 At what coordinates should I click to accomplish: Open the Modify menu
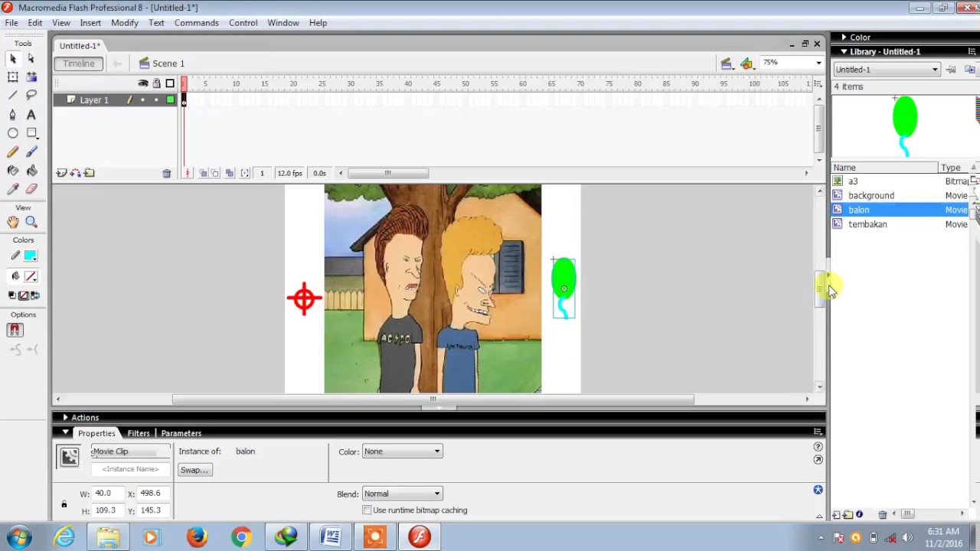[125, 23]
